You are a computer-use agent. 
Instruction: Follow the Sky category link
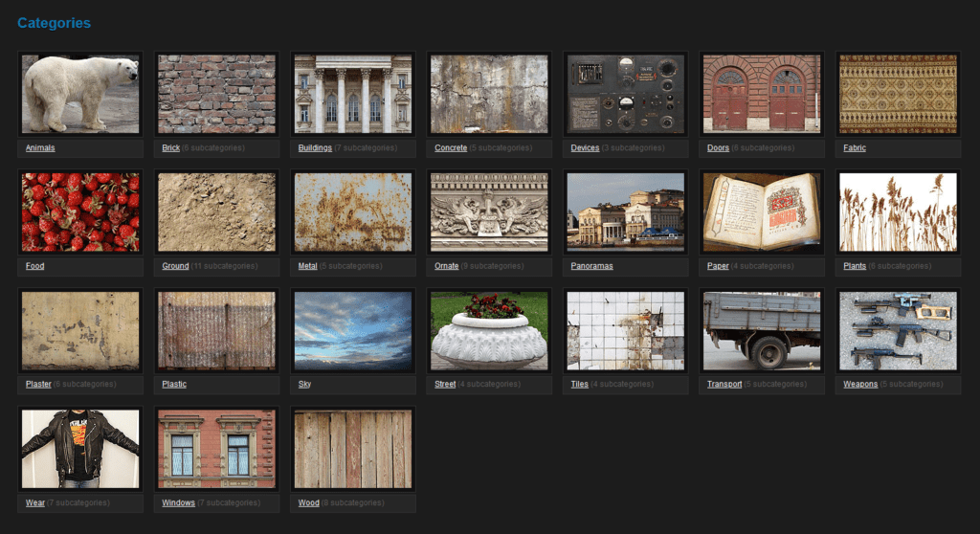(x=304, y=385)
